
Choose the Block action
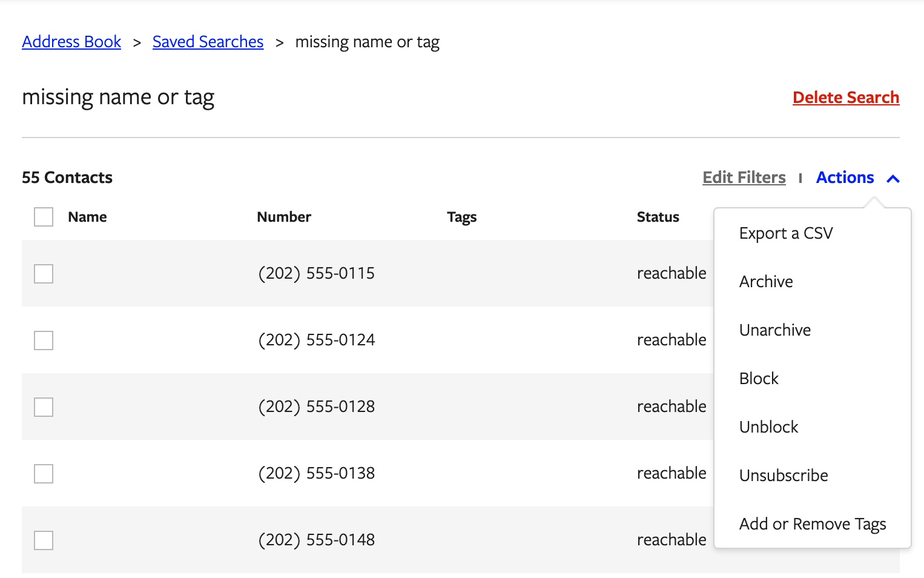click(759, 379)
